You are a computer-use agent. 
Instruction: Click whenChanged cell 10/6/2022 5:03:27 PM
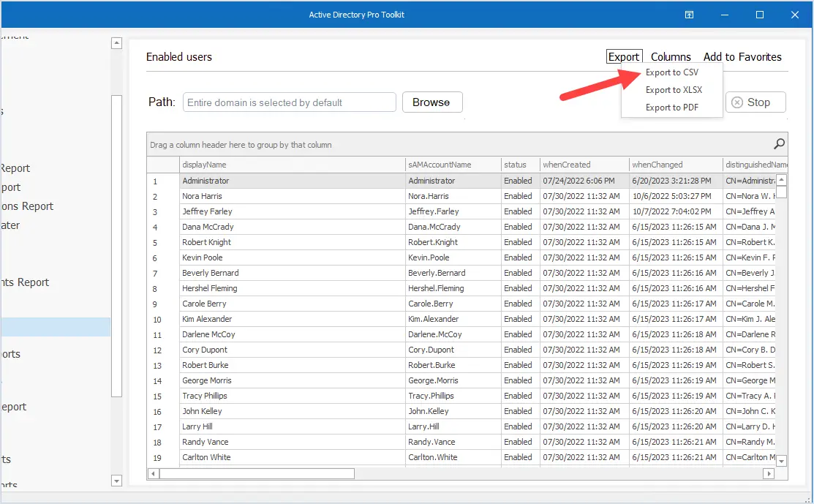click(675, 196)
